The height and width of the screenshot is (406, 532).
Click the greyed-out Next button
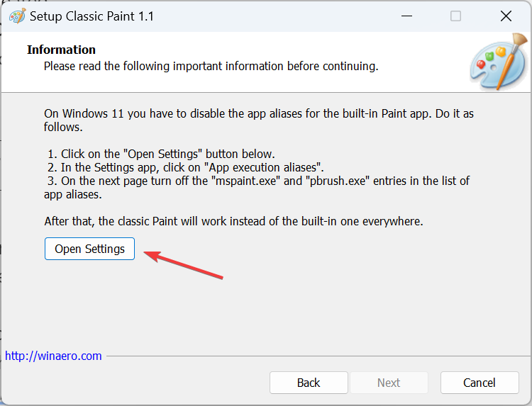click(389, 383)
